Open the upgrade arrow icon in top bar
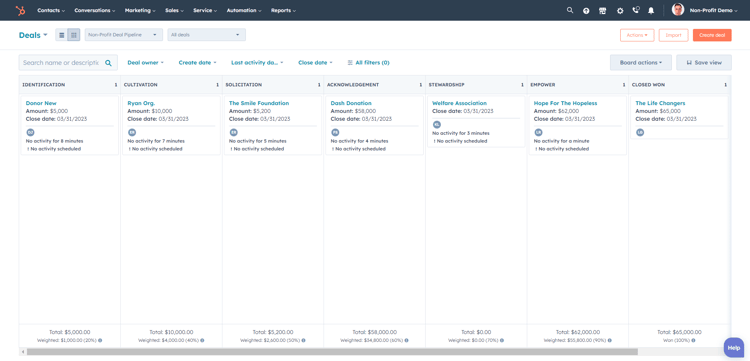750x361 pixels. pyautogui.click(x=586, y=11)
